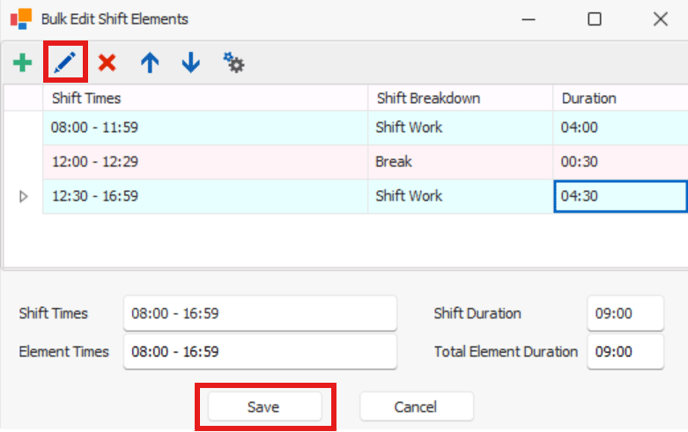The width and height of the screenshot is (688, 432).
Task: Click the Shift Duration field
Action: pyautogui.click(x=625, y=313)
